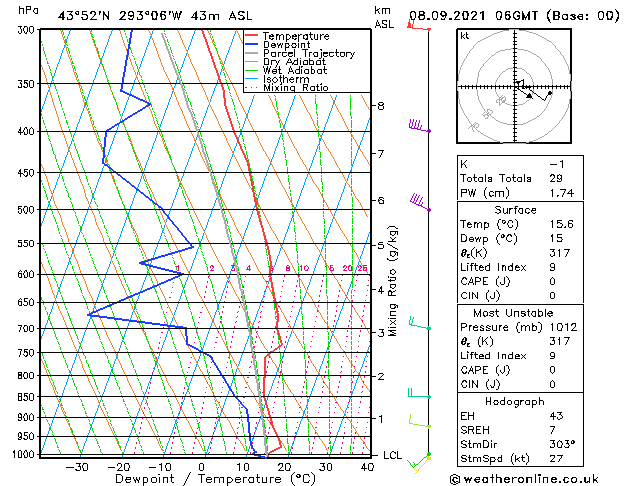Click the StmDir value 303°
This screenshot has width=629, height=486.
(x=562, y=444)
